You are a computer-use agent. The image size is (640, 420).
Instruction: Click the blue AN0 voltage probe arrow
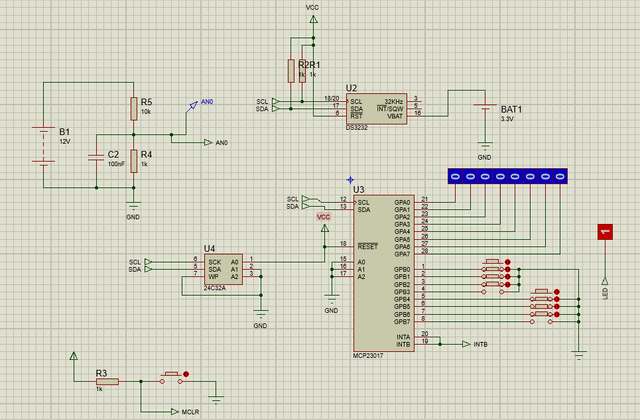click(191, 107)
